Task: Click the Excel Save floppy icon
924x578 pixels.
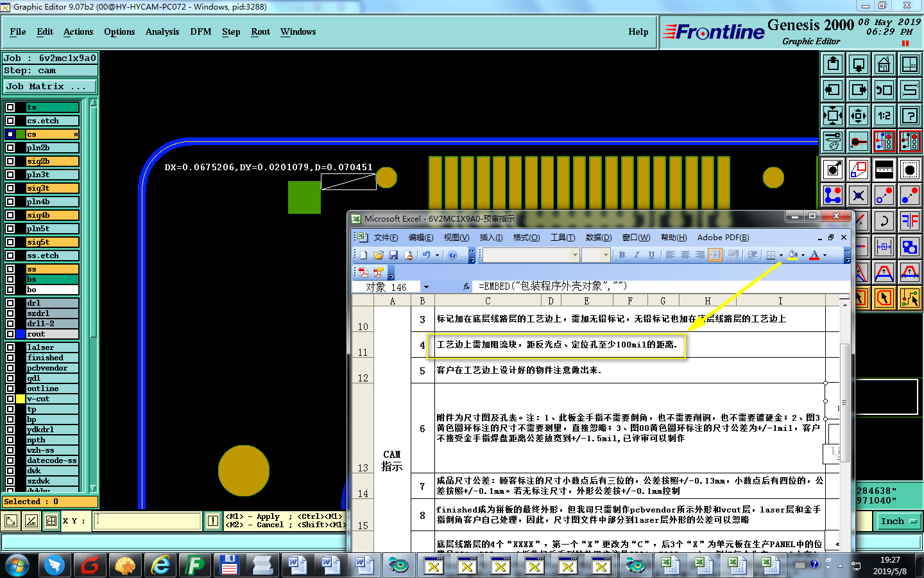Action: click(x=393, y=255)
